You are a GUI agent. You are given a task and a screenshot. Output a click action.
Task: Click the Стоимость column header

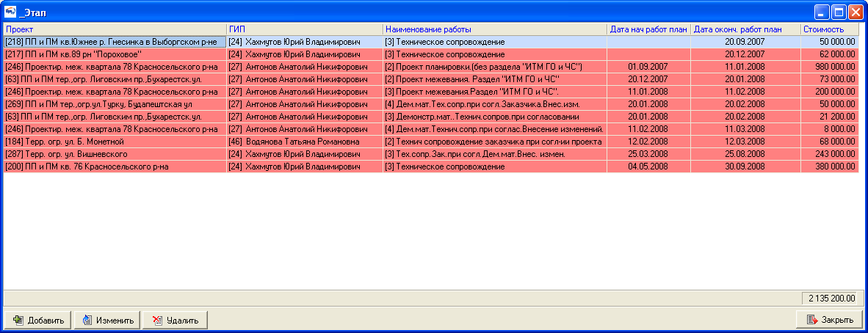point(830,29)
